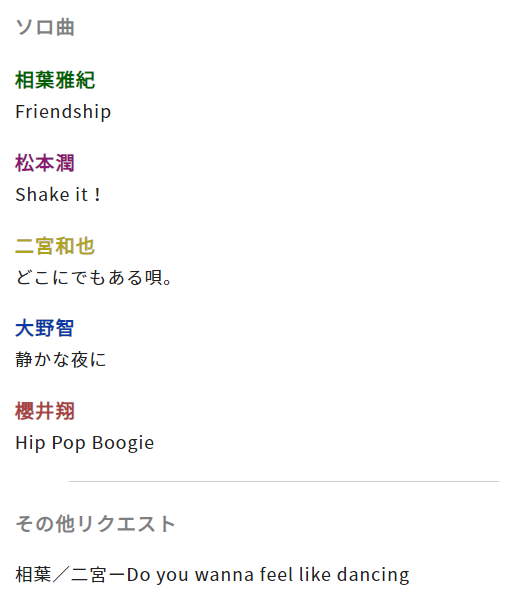
Task: Click the 相葉／二宮 request line
Action: (212, 575)
